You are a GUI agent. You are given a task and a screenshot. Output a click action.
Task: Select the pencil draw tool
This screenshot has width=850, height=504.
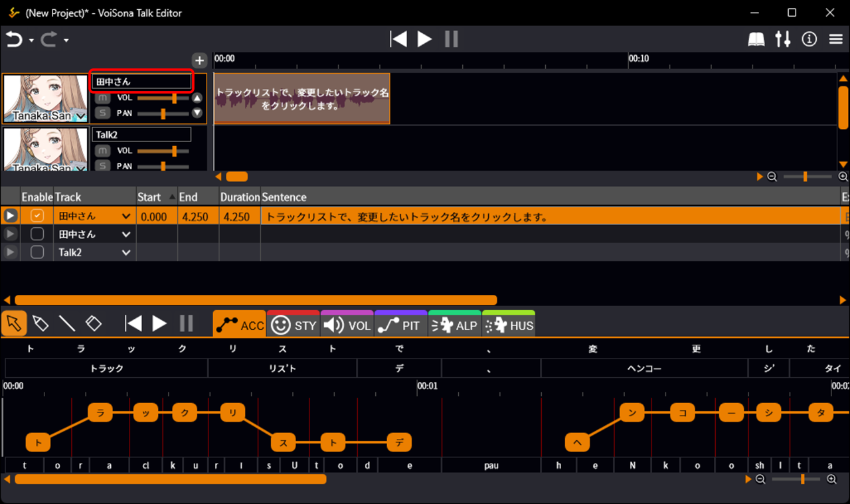coord(41,323)
